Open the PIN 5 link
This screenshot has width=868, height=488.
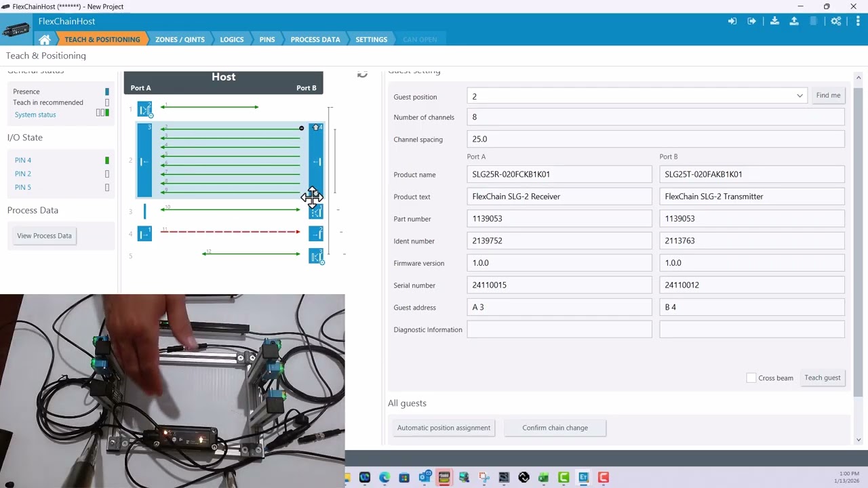[x=23, y=187]
